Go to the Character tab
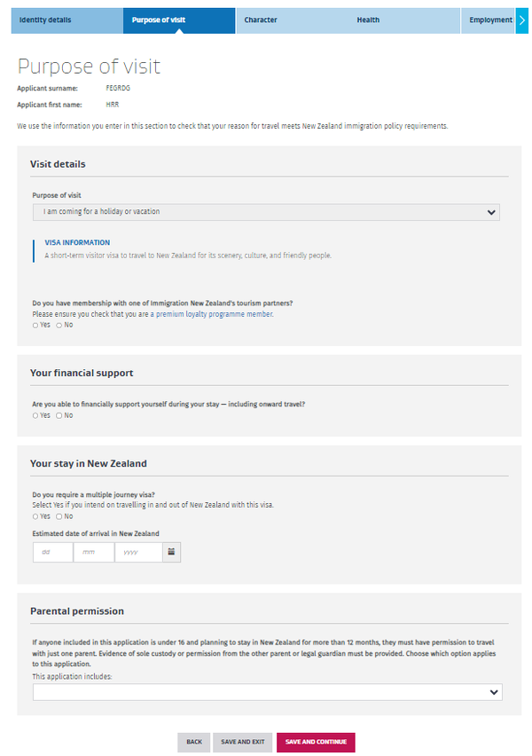 coord(261,20)
